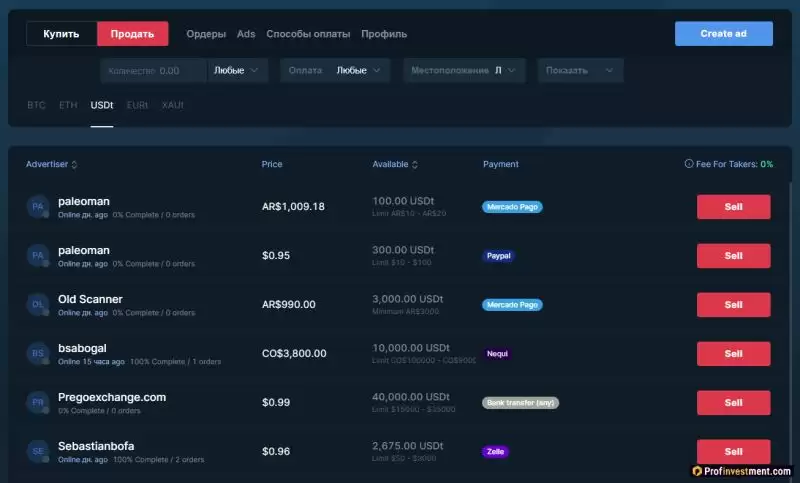Screen dimensions: 800x483
Task: Focus the Количество amount input field
Action: [153, 71]
